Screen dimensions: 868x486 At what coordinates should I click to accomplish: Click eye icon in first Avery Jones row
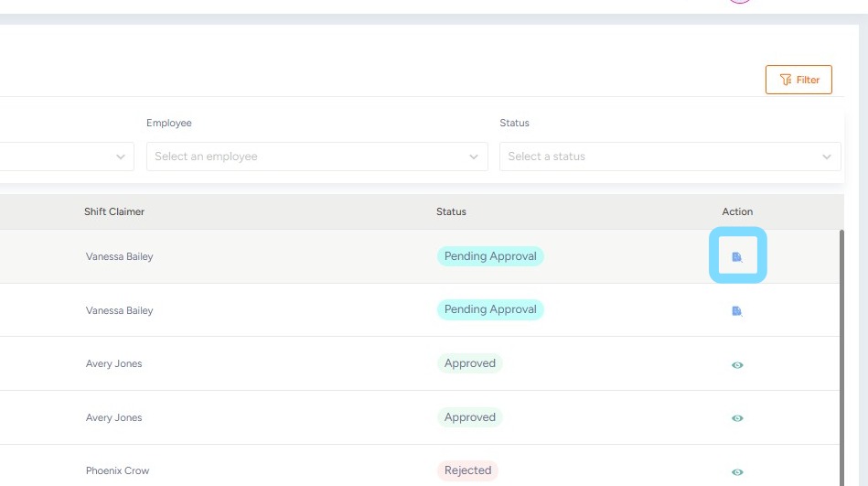(x=737, y=364)
